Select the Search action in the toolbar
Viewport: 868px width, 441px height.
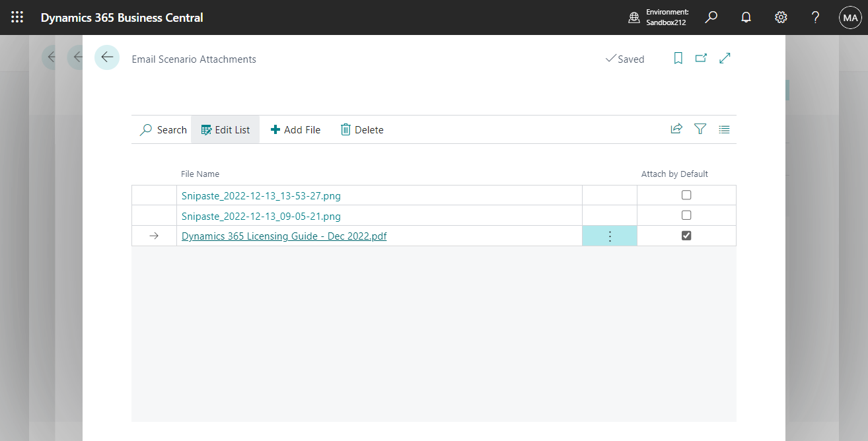tap(163, 129)
